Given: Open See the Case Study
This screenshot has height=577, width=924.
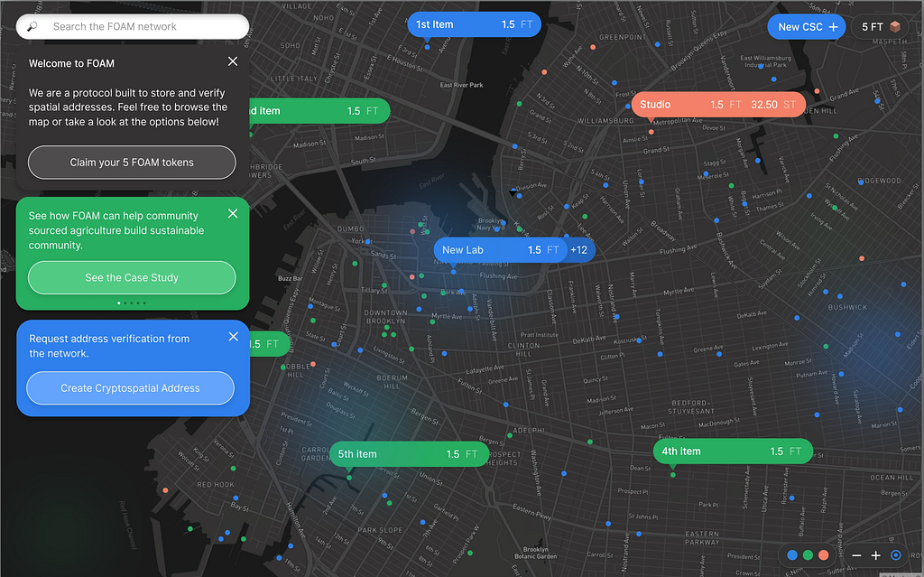Looking at the screenshot, I should [132, 277].
